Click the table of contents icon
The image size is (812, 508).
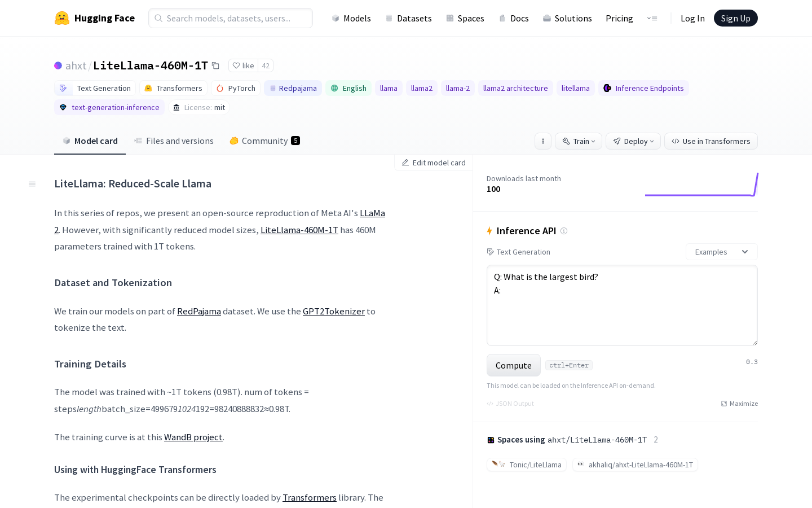[x=32, y=184]
